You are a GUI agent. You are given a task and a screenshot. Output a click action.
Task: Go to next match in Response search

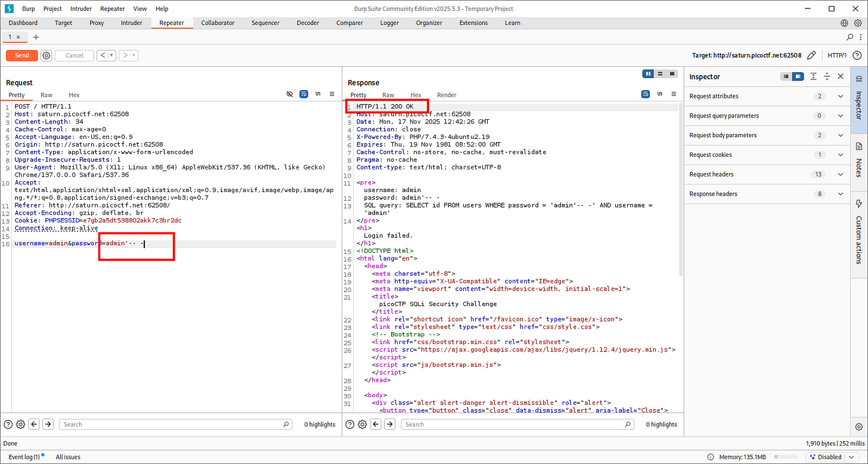click(x=390, y=424)
